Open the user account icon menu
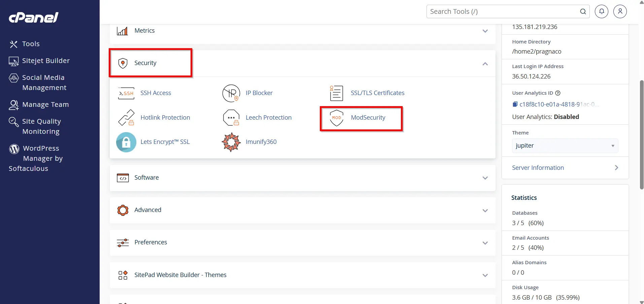644x304 pixels. click(x=620, y=11)
